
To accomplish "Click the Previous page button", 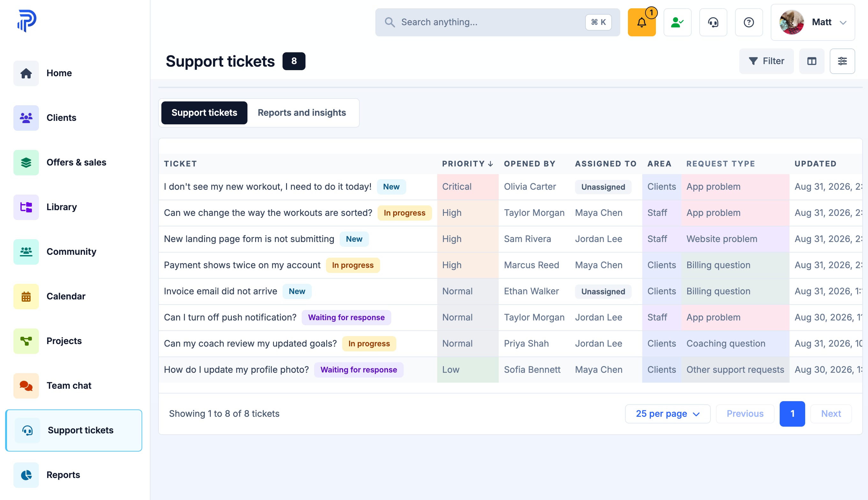I will pos(745,414).
